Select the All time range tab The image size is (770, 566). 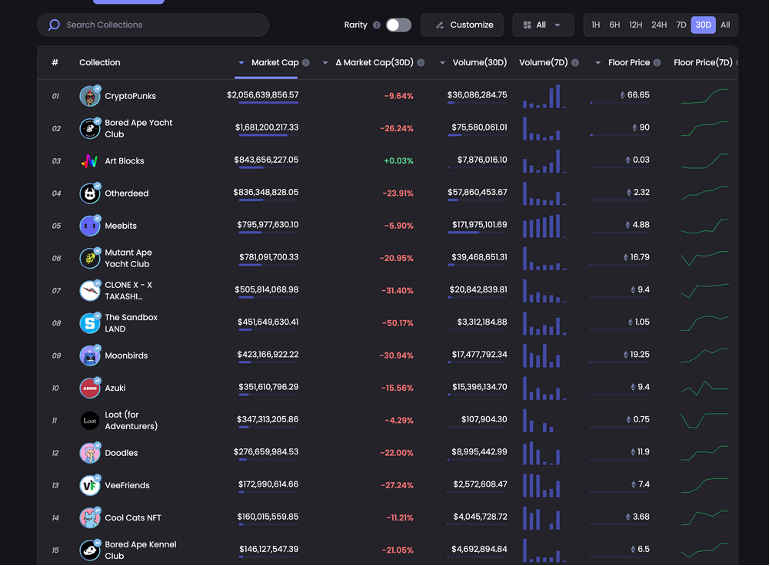tap(725, 25)
